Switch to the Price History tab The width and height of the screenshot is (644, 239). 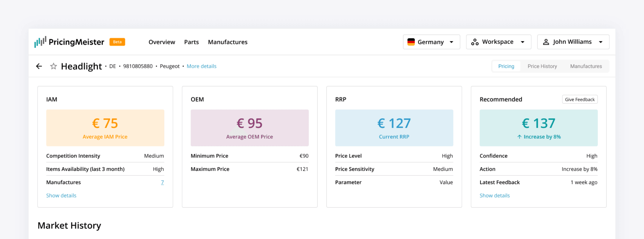(x=542, y=66)
